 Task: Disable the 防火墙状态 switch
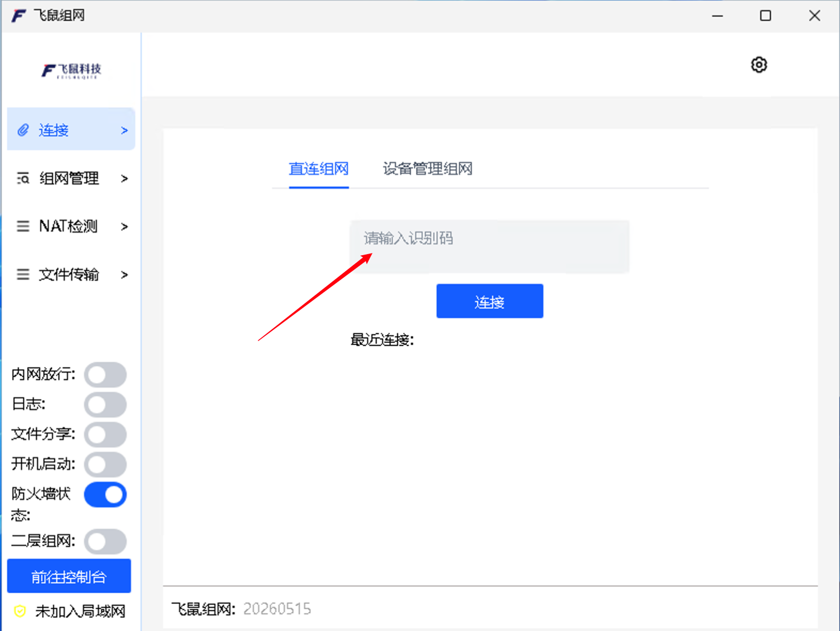(105, 495)
